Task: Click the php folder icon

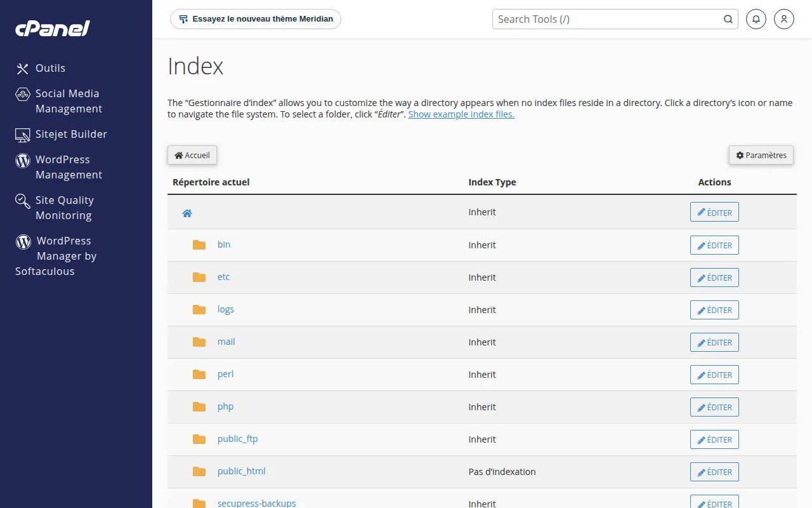Action: point(199,406)
